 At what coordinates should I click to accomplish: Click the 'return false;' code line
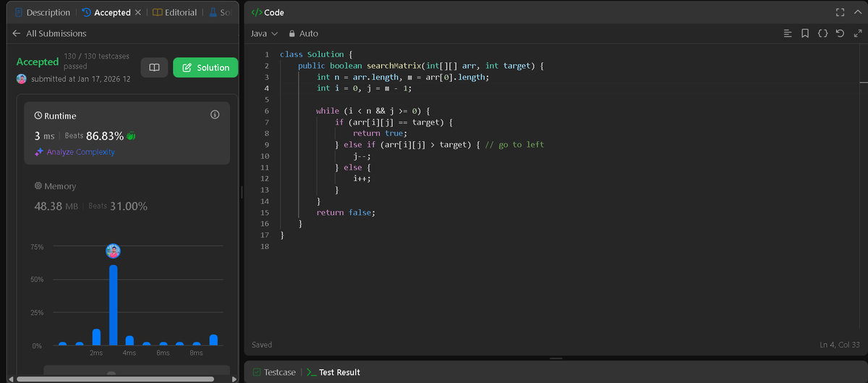(x=346, y=212)
